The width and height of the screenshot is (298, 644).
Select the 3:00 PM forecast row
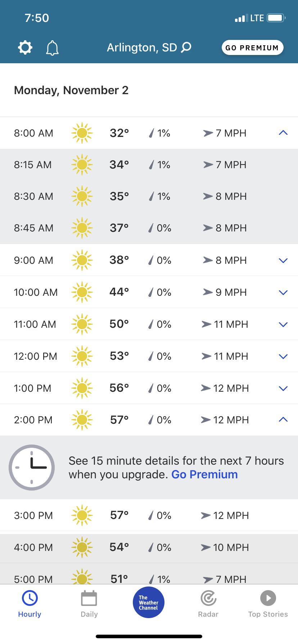pyautogui.click(x=149, y=515)
